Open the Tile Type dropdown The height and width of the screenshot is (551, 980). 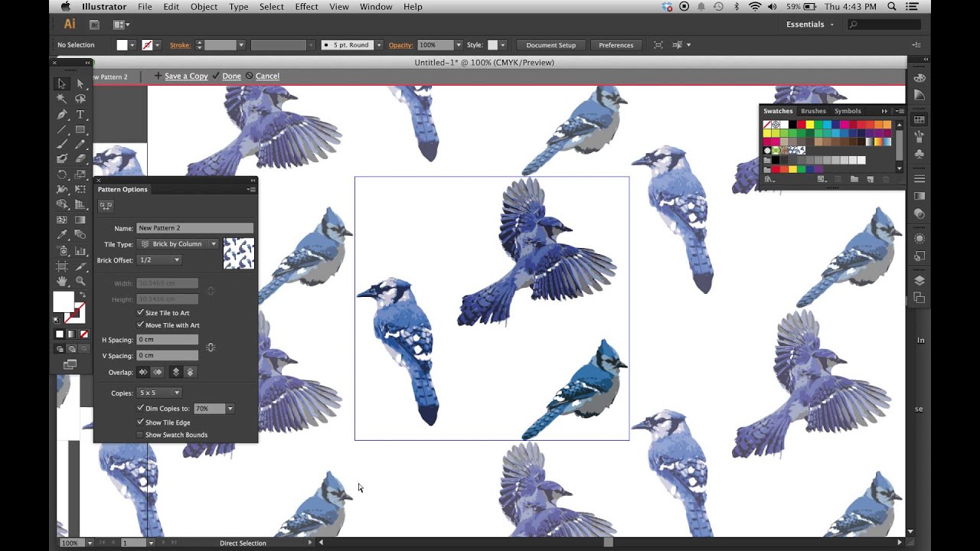pyautogui.click(x=178, y=244)
